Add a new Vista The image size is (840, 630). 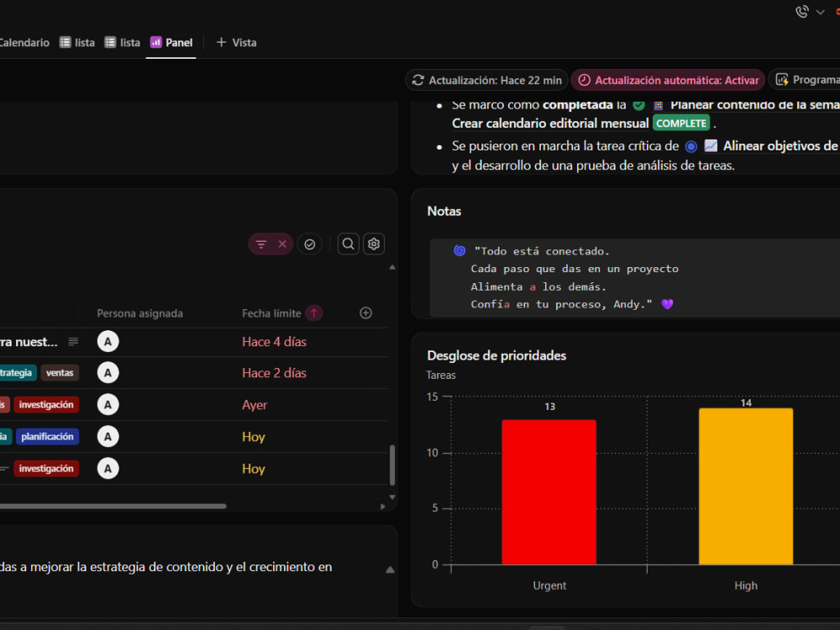[x=236, y=42]
